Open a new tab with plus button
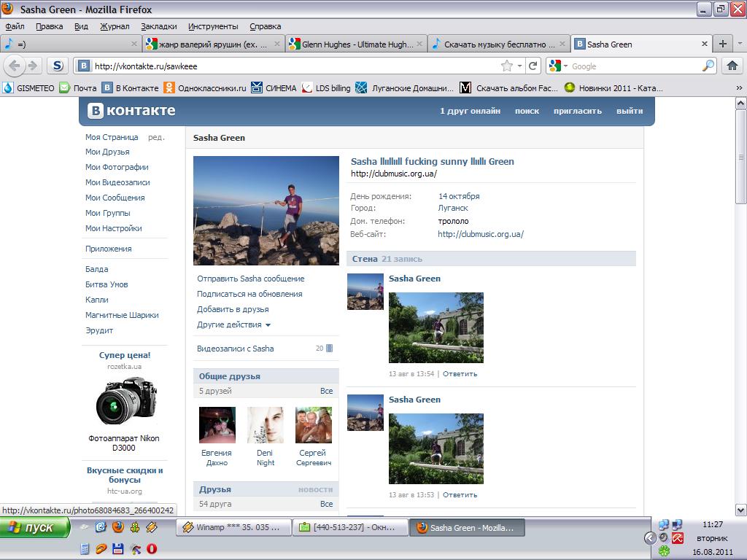Screen dimensions: 747x560 (x=723, y=44)
